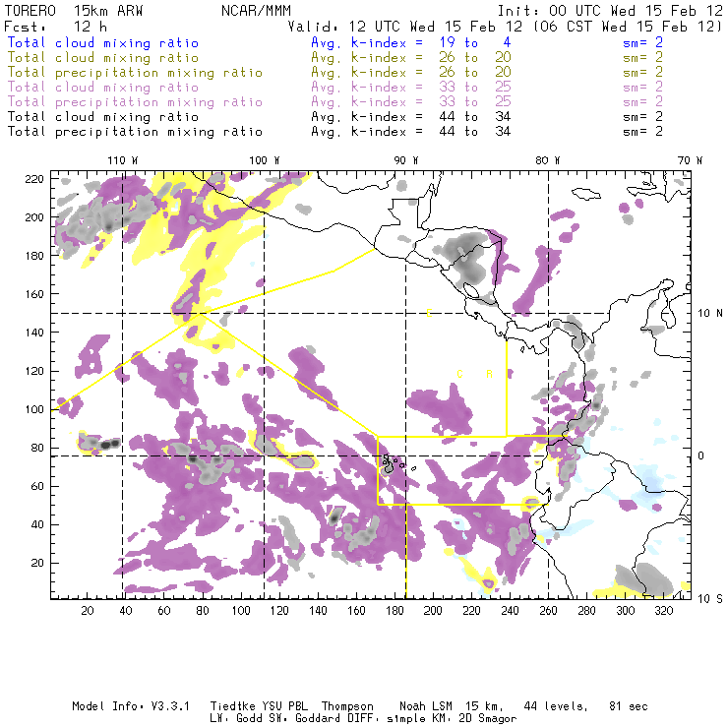The image size is (728, 728).
Task: Click the '100 W' longitude label
Action: pyautogui.click(x=265, y=160)
